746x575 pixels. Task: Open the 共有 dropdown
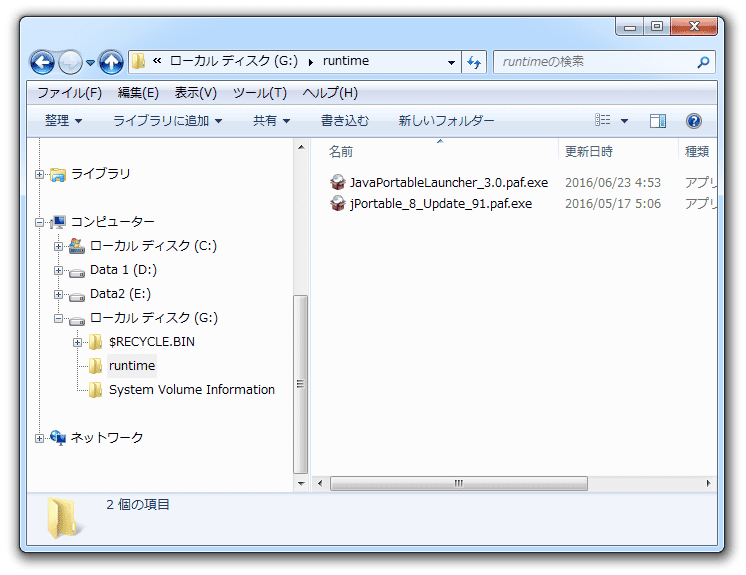(271, 121)
